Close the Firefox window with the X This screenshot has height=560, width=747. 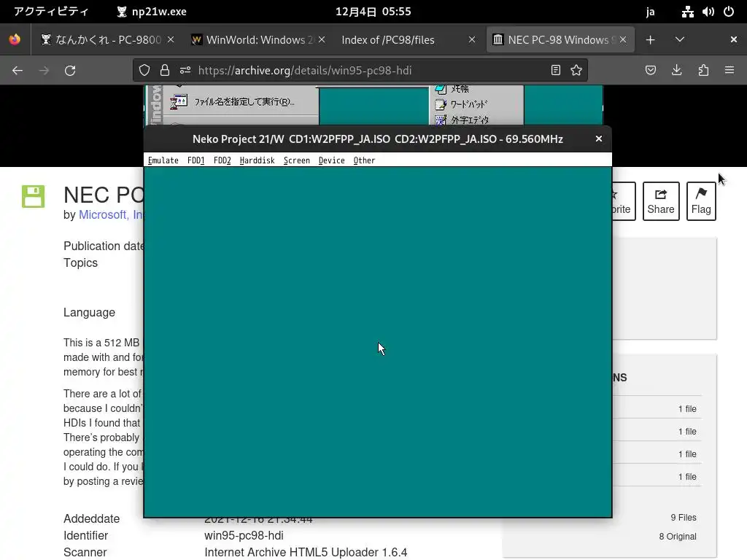734,39
